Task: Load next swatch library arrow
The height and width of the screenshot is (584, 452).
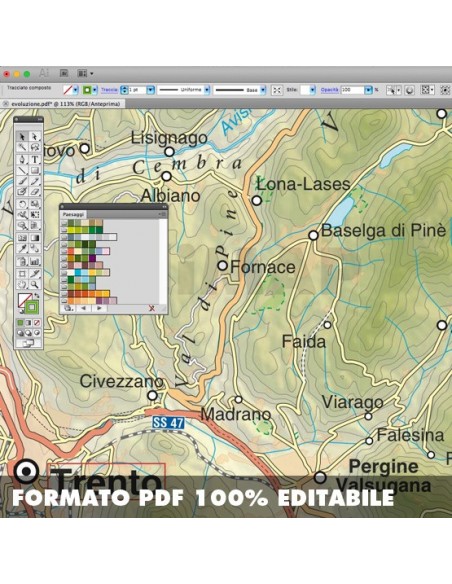Action: pyautogui.click(x=99, y=308)
